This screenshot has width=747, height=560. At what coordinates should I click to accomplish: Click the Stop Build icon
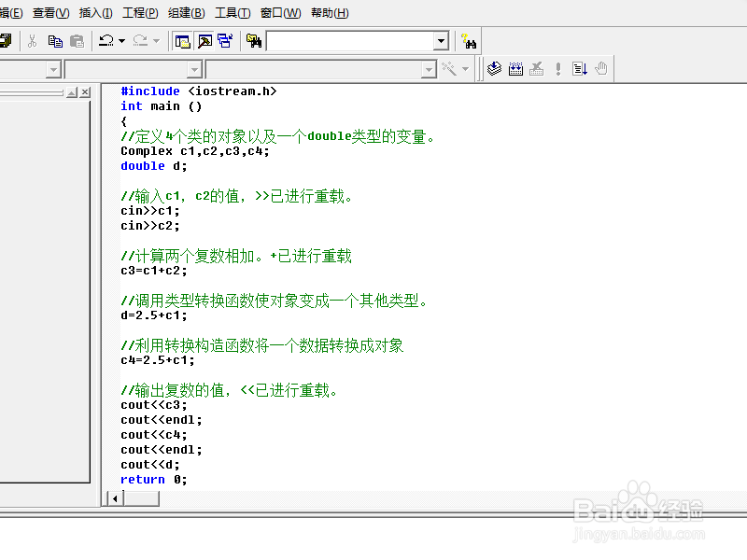point(537,69)
